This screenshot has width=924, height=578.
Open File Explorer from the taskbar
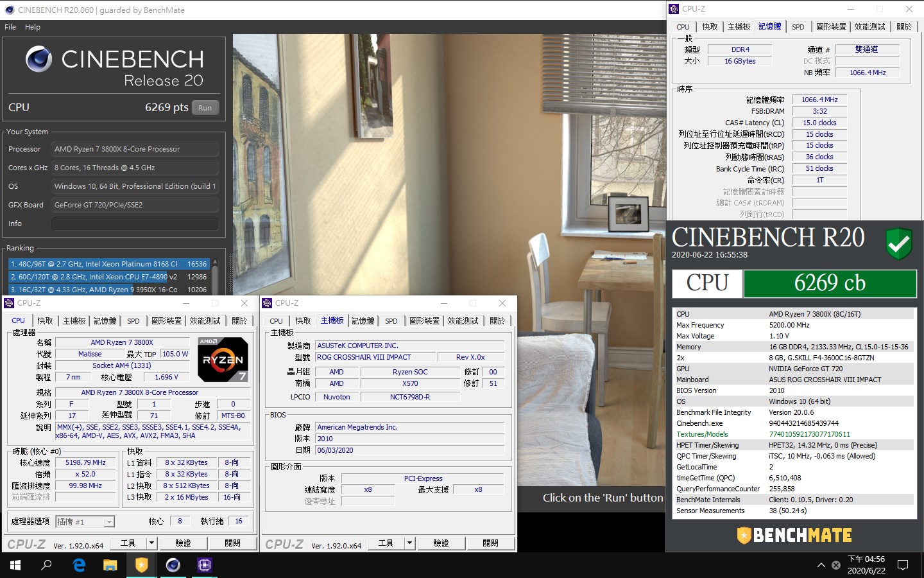tap(110, 565)
